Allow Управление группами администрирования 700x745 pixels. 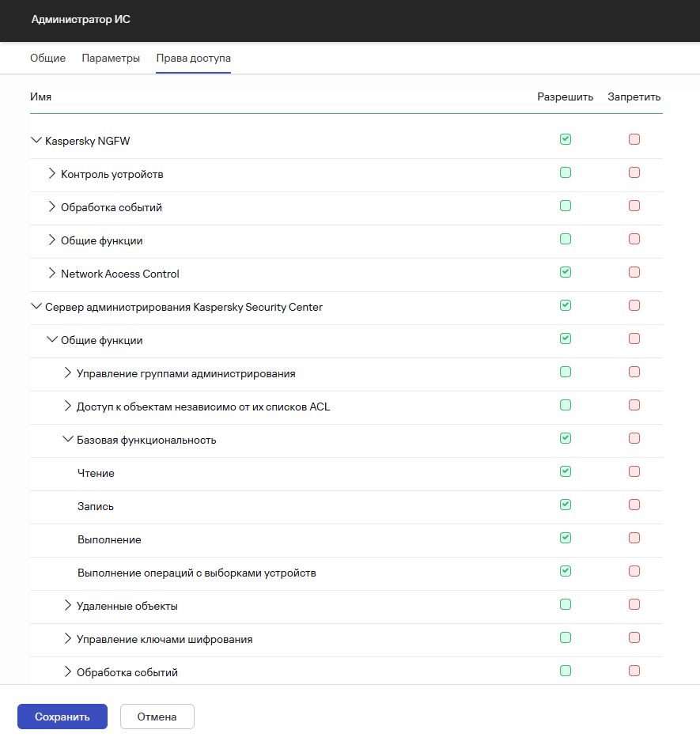click(566, 372)
